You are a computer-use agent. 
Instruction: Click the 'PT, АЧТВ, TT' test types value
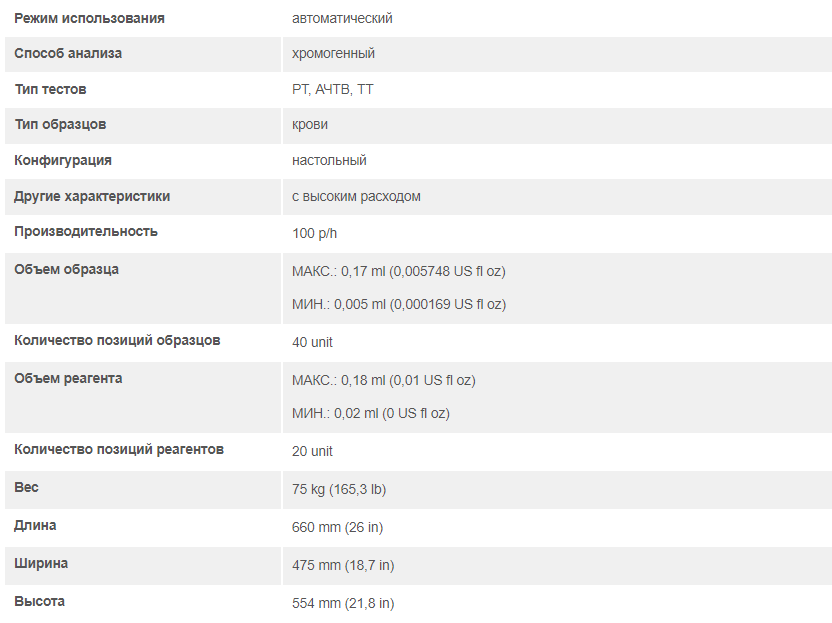[333, 89]
